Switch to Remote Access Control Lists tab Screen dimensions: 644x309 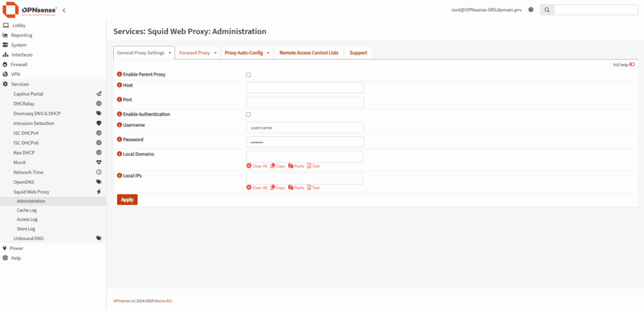click(309, 53)
